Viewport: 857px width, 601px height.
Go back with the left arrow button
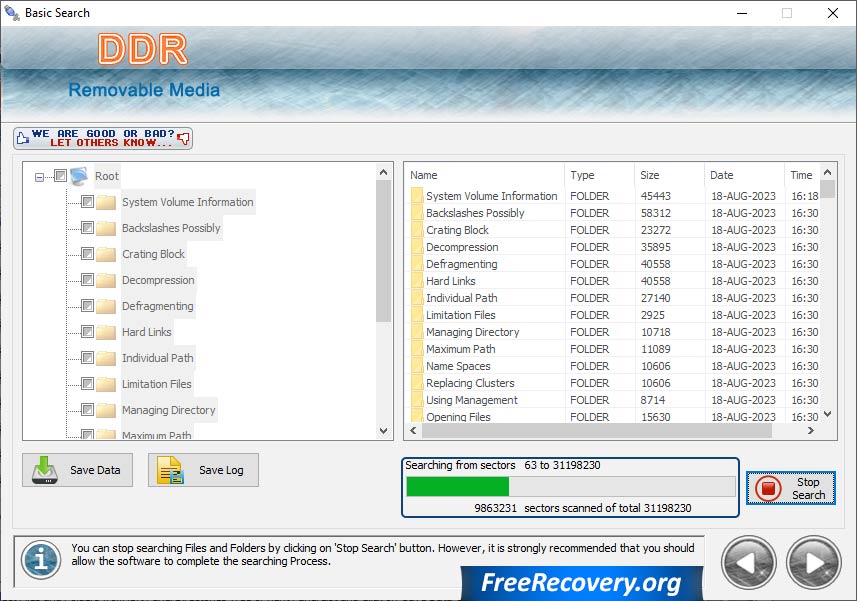[x=749, y=563]
